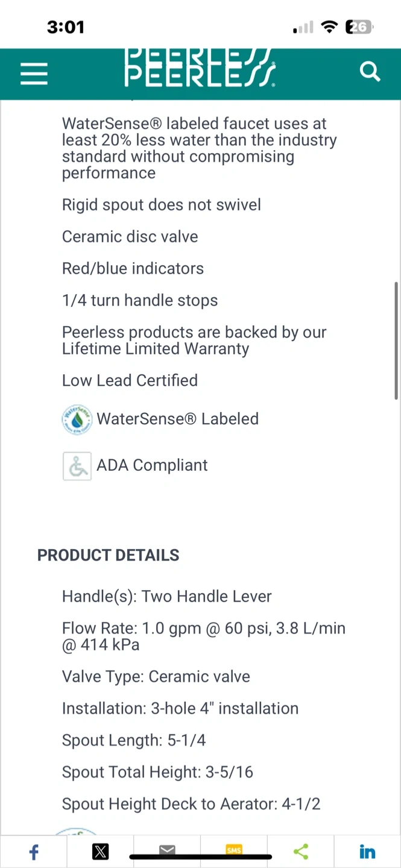Tap the ADA wheelchair icon
Image resolution: width=401 pixels, height=868 pixels.
click(x=77, y=466)
